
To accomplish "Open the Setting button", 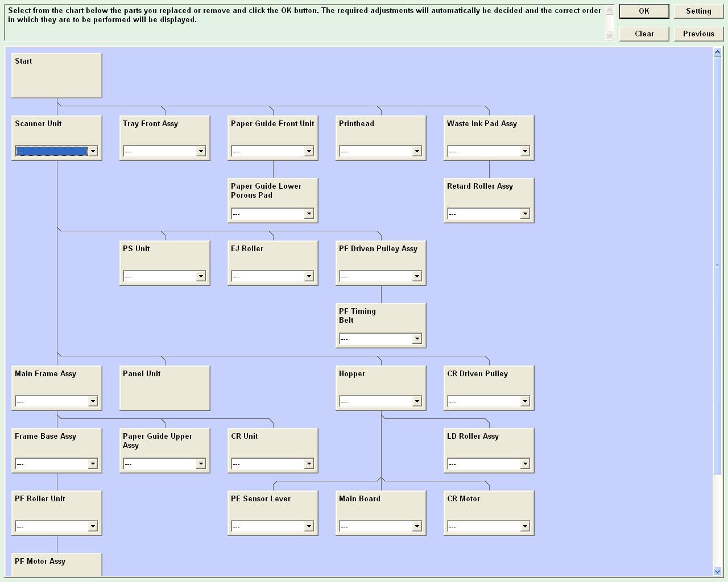I will tap(698, 11).
